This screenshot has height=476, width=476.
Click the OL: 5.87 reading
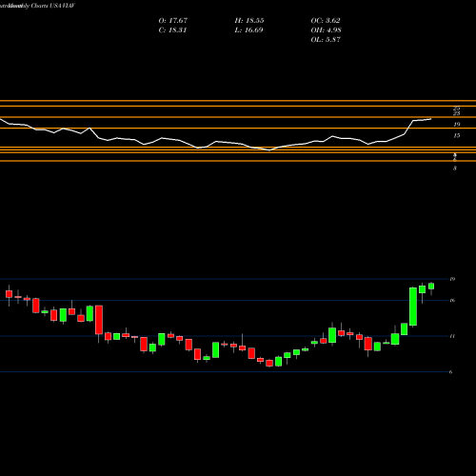[326, 40]
